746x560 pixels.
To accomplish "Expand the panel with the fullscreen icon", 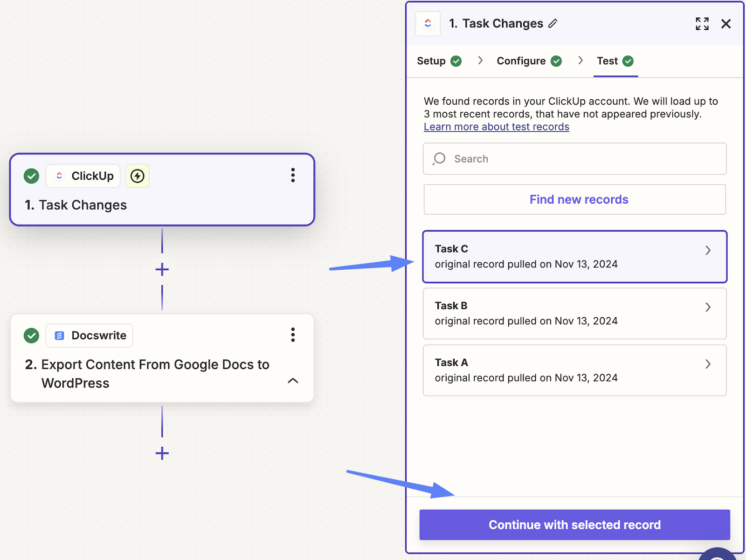I will (x=702, y=24).
